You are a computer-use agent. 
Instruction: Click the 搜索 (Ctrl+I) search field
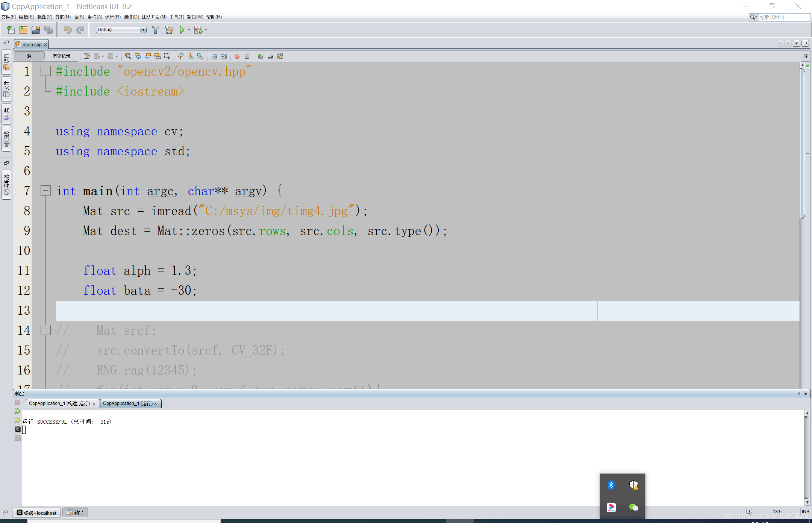tap(784, 17)
